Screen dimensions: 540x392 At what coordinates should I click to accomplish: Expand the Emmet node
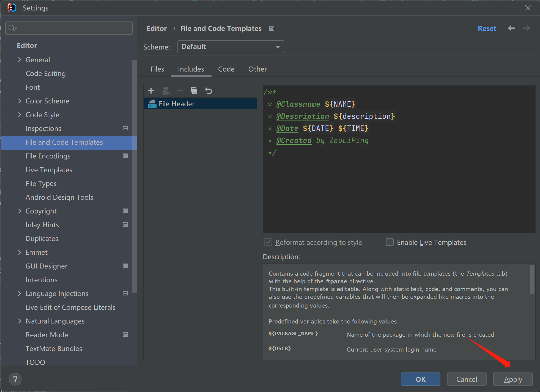(20, 252)
